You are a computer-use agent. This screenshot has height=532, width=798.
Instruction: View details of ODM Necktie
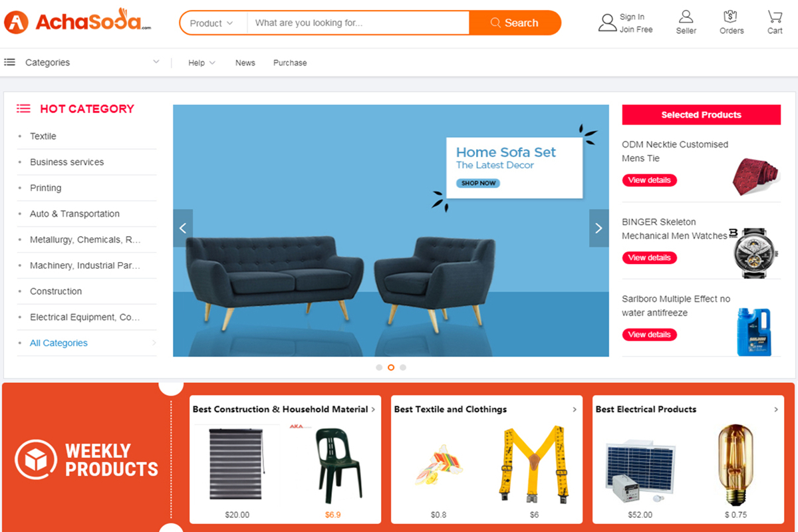[x=649, y=180]
